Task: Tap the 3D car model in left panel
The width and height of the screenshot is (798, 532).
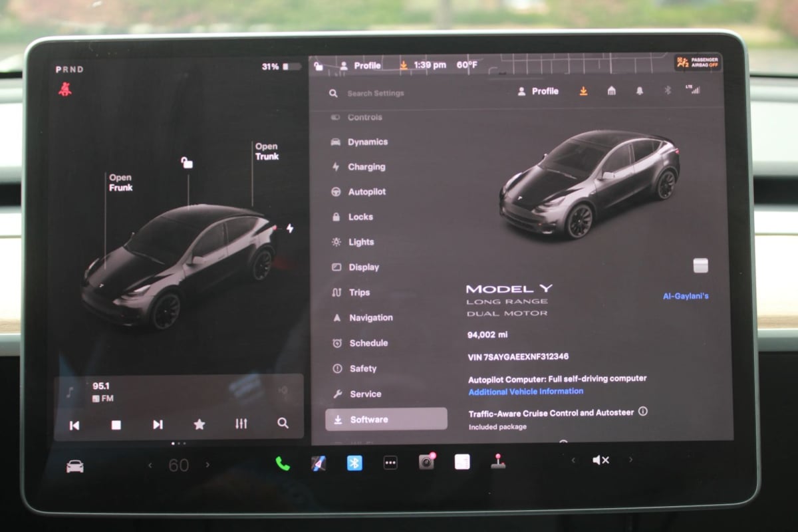Action: pyautogui.click(x=180, y=266)
